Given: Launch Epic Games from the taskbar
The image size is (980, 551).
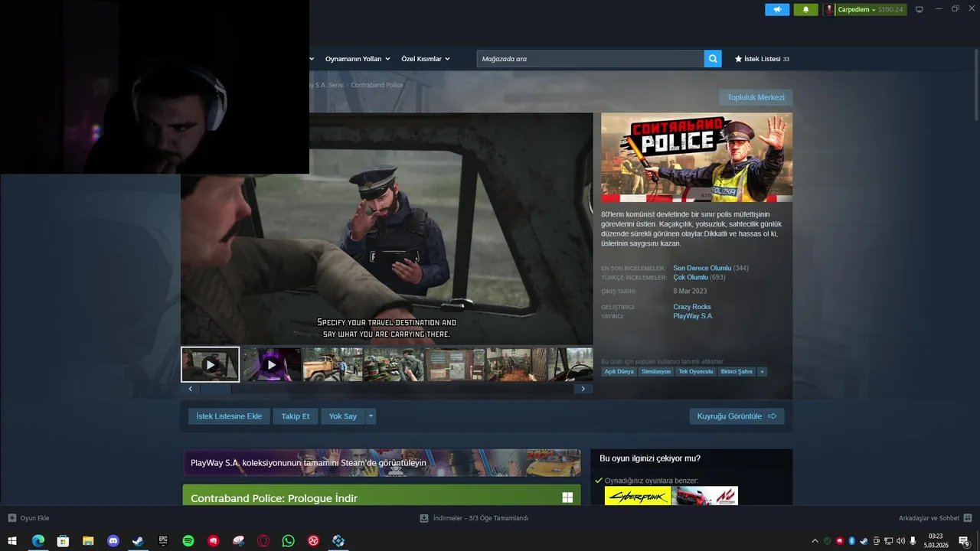Looking at the screenshot, I should coord(163,541).
